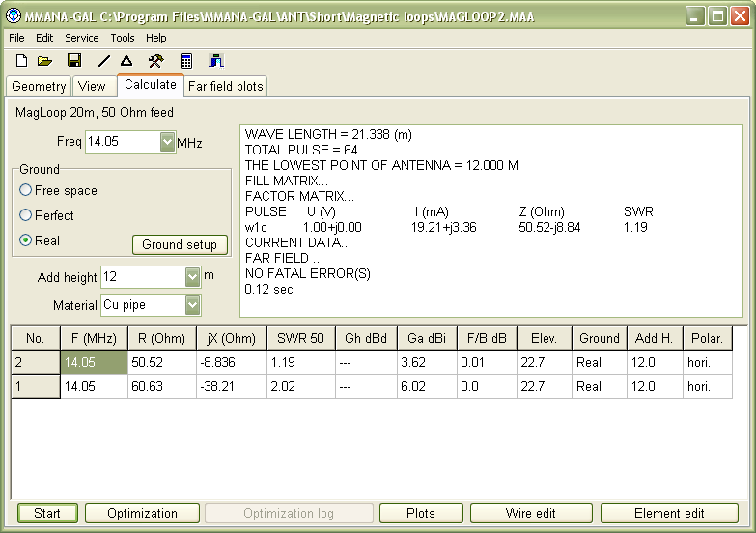Click the exit door icon in toolbar

pyautogui.click(x=216, y=61)
